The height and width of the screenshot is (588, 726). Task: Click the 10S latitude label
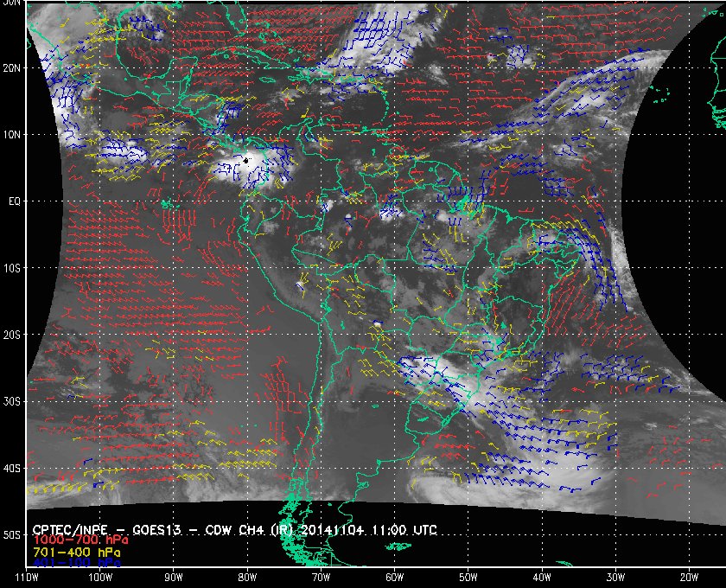click(x=12, y=268)
